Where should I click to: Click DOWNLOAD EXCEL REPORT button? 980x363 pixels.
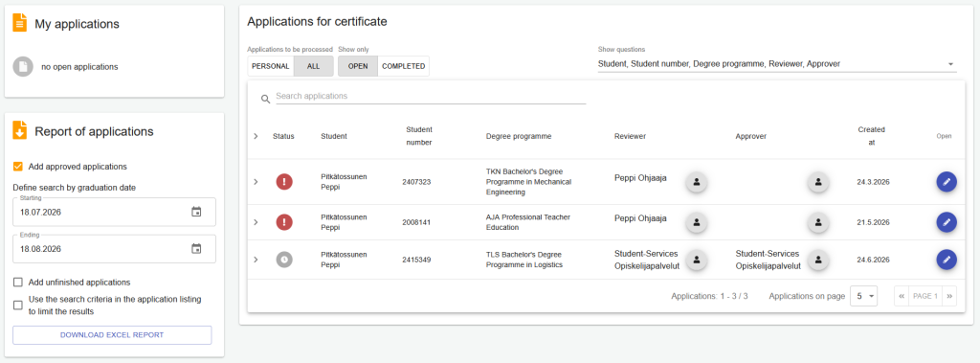pyautogui.click(x=112, y=335)
